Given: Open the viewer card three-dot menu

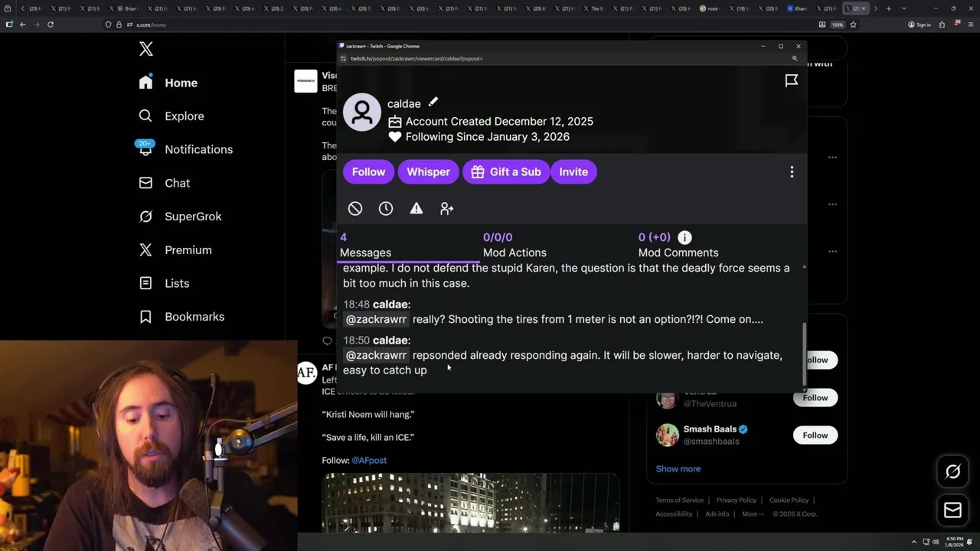Looking at the screenshot, I should tap(792, 172).
